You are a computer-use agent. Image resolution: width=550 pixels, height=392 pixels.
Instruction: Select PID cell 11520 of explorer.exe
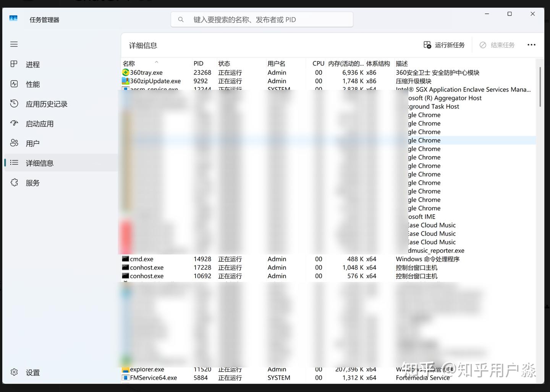(x=202, y=369)
